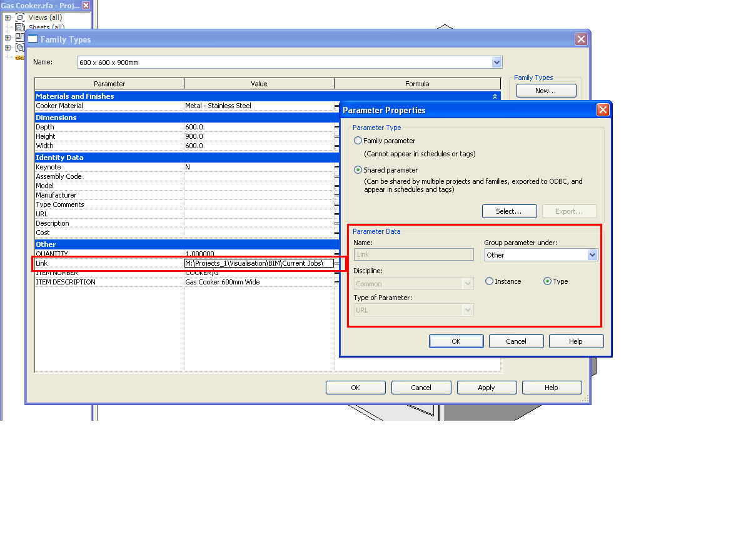
Task: Click OK in Parameter Properties dialog
Action: 456,341
